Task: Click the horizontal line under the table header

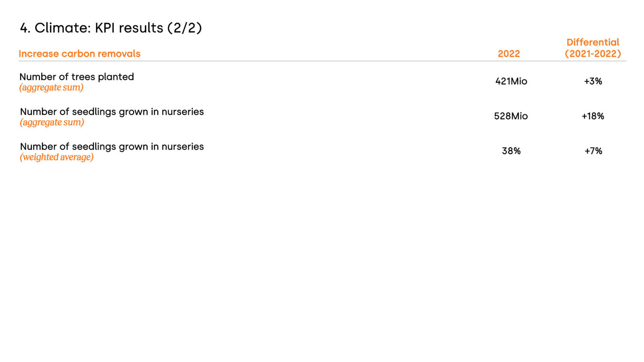Action: [x=322, y=61]
